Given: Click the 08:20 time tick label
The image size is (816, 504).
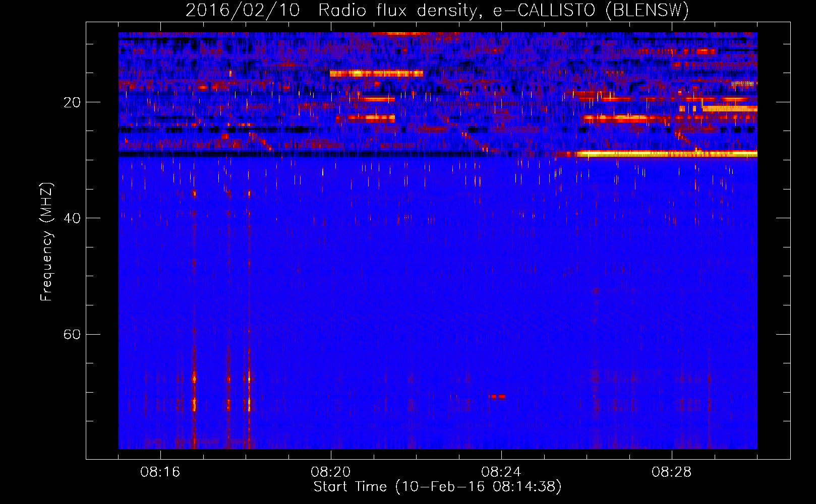Looking at the screenshot, I should tap(331, 472).
